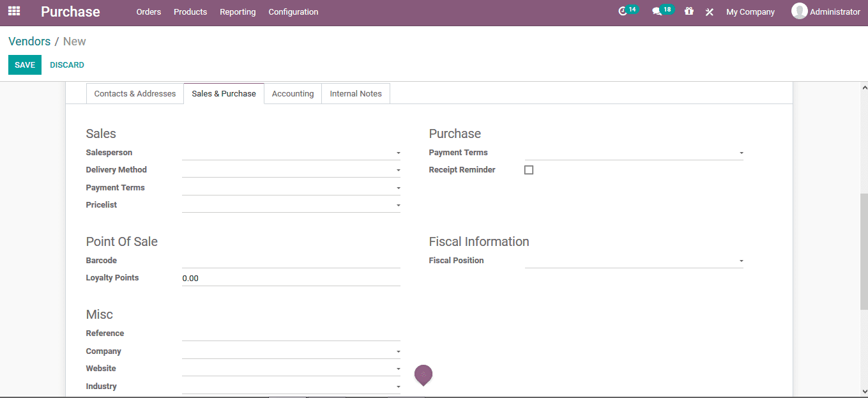Image resolution: width=868 pixels, height=398 pixels.
Task: Open the Reporting menu
Action: [238, 11]
